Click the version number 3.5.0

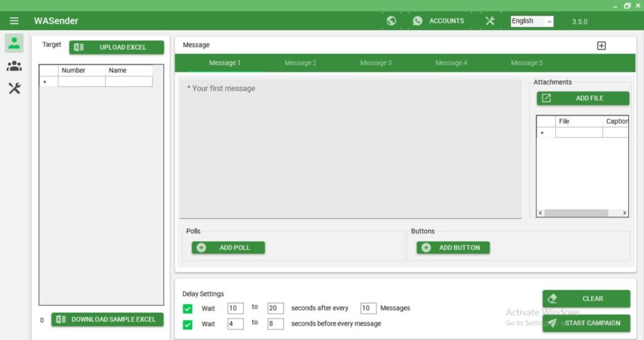pyautogui.click(x=579, y=22)
